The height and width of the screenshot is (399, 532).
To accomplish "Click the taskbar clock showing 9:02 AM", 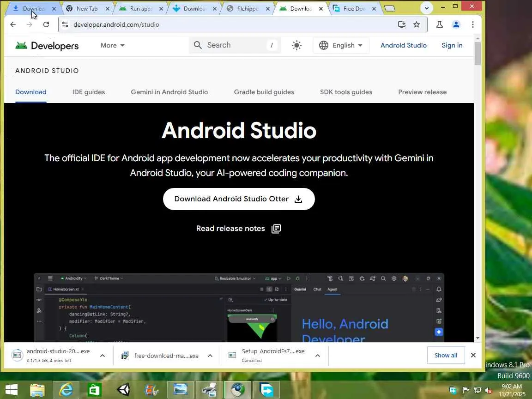I will click(x=512, y=390).
